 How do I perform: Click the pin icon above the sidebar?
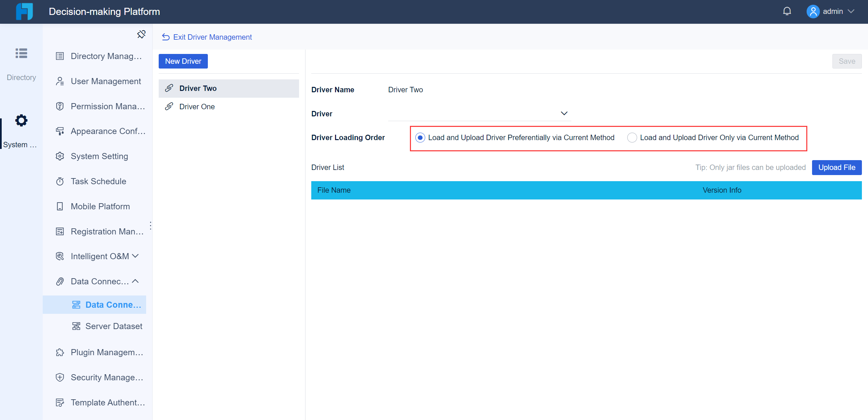tap(141, 34)
